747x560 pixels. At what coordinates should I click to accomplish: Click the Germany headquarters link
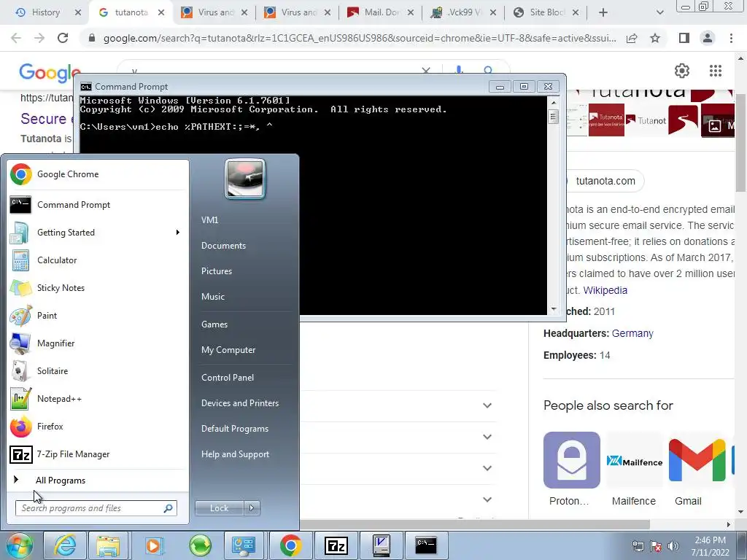pos(632,333)
